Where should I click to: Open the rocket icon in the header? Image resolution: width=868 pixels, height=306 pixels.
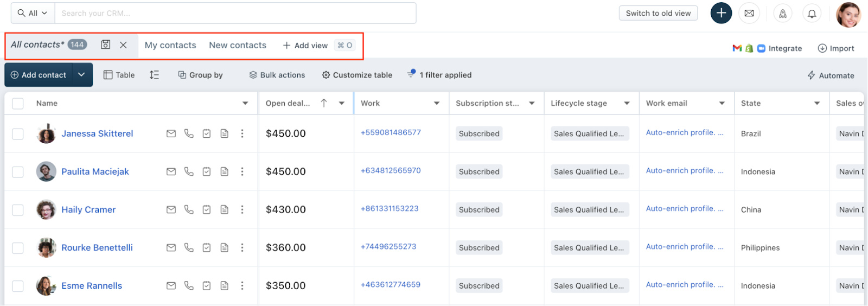pyautogui.click(x=783, y=14)
